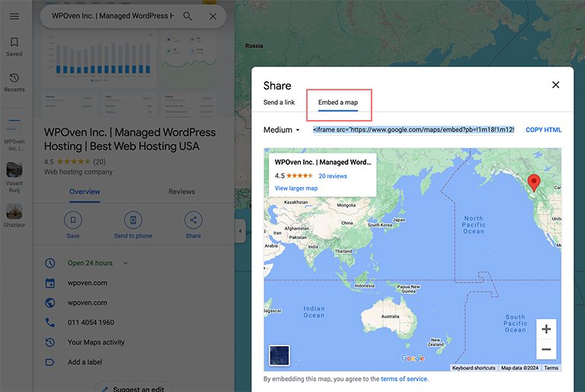Click the search box text

(112, 16)
